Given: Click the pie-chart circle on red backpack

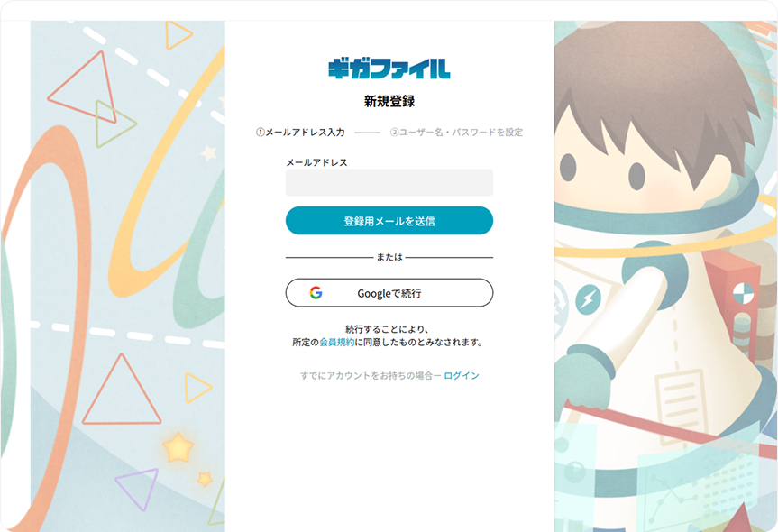Looking at the screenshot, I should (x=743, y=293).
